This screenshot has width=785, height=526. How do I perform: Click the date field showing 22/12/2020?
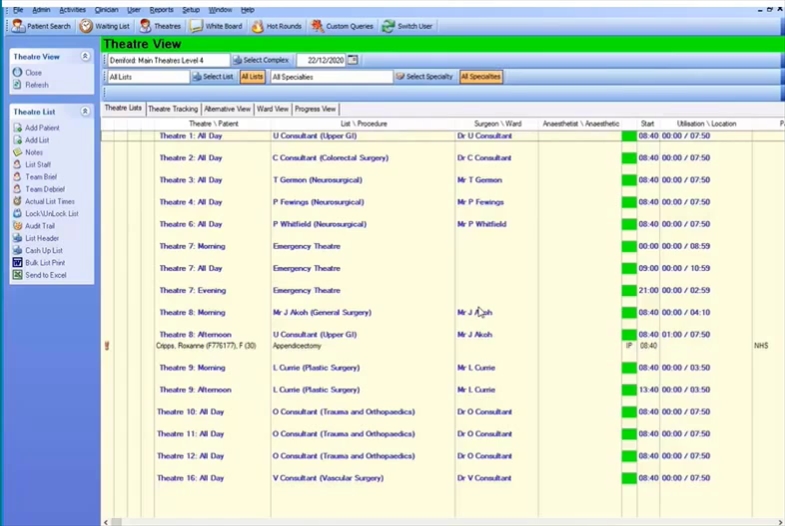click(x=321, y=60)
